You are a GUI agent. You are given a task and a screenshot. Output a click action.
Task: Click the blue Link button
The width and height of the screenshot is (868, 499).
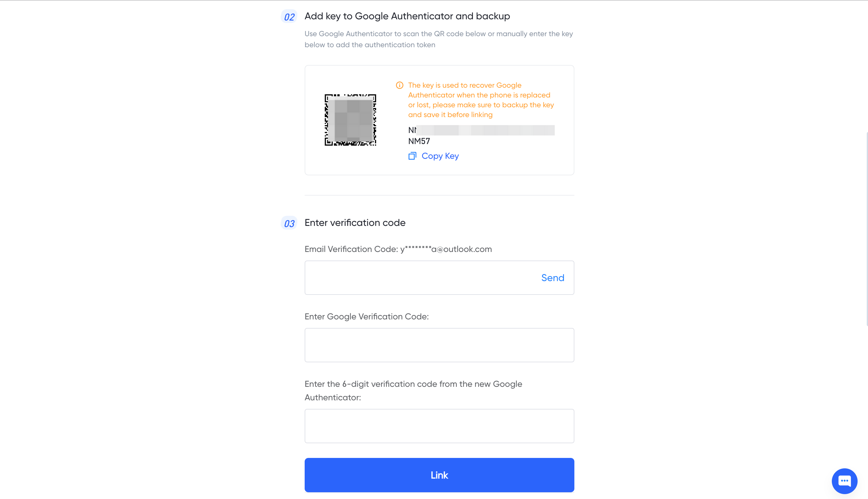(x=439, y=475)
